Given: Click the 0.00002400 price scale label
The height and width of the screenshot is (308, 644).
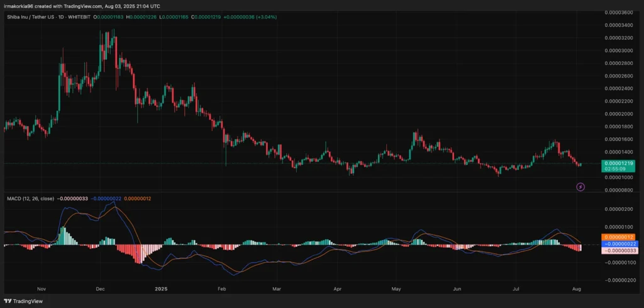Looking at the screenshot, I should 619,88.
